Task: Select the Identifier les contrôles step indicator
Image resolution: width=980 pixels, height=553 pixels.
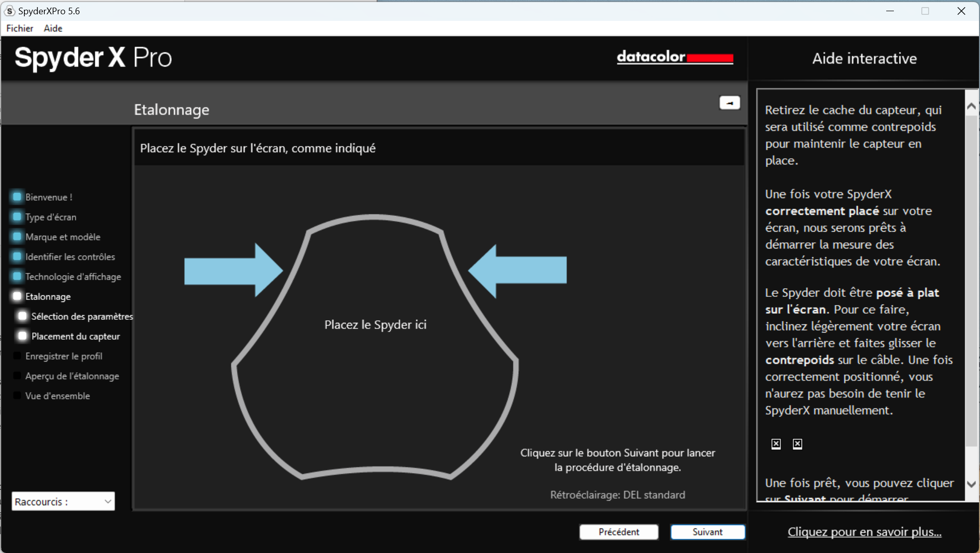Action: coord(17,256)
